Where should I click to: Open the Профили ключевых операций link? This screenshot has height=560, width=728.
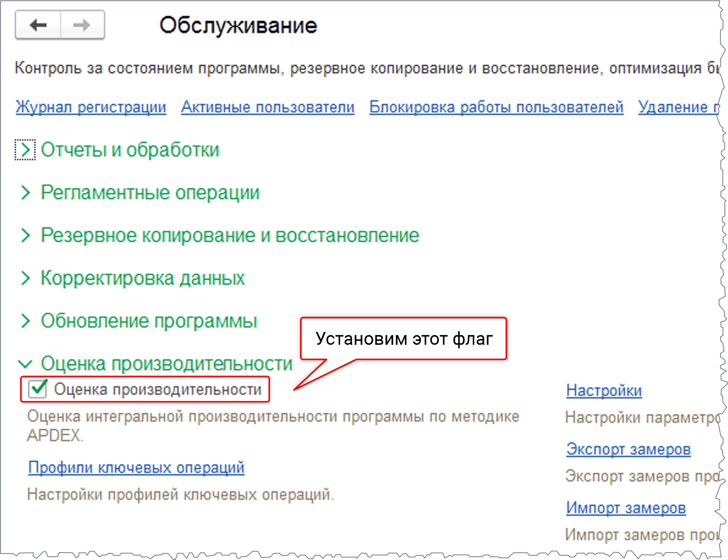tap(136, 467)
